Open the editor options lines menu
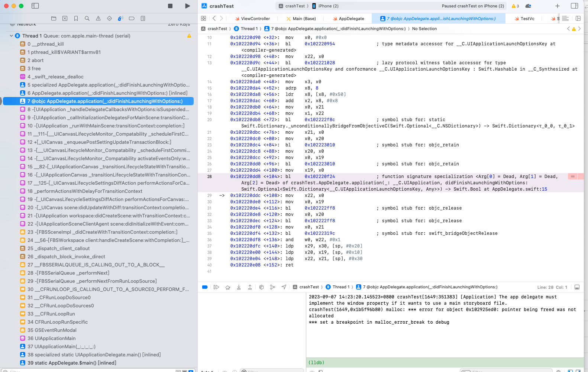588x372 pixels. coord(565,18)
